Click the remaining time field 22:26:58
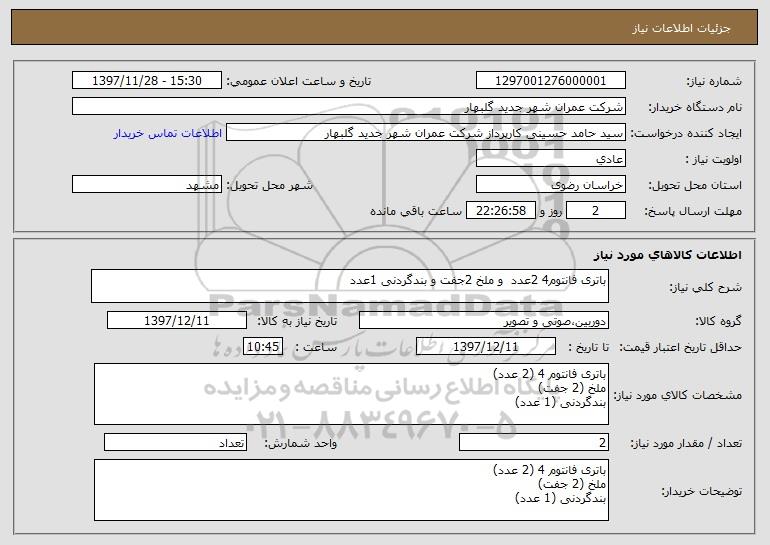 pos(500,211)
